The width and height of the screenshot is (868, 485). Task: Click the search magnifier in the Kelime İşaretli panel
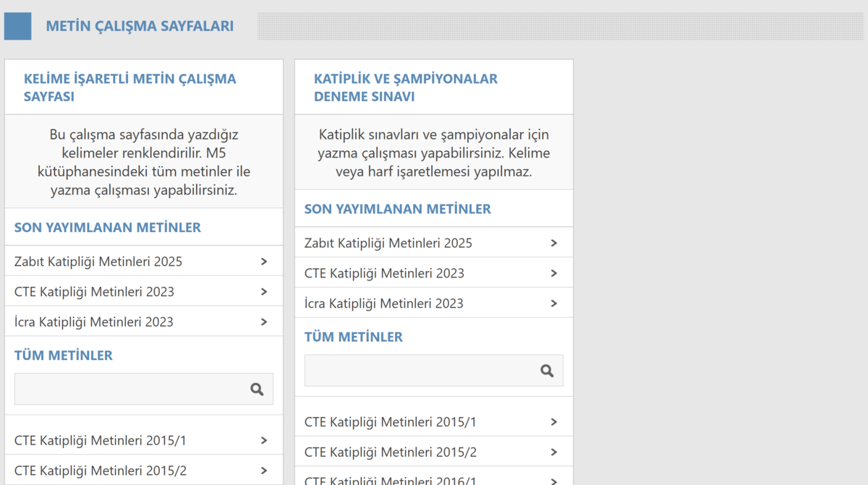point(257,389)
